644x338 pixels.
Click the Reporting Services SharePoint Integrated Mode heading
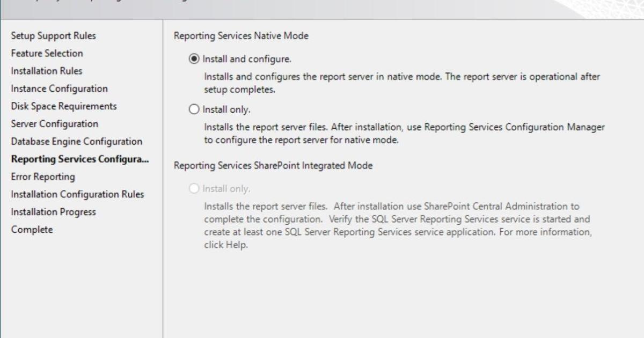pos(273,166)
